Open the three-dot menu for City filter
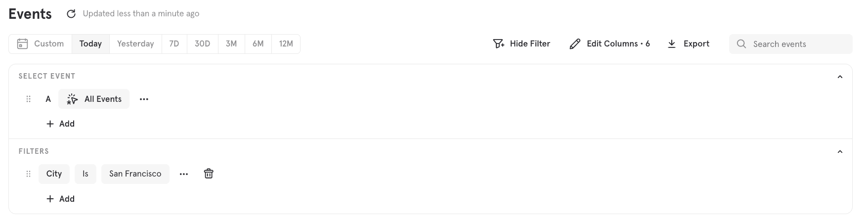 coord(184,174)
